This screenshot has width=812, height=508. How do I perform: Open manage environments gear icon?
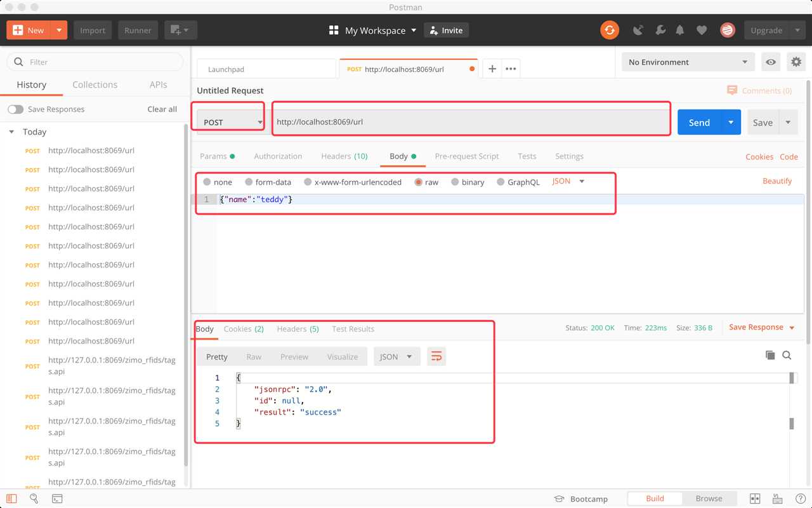(x=796, y=62)
